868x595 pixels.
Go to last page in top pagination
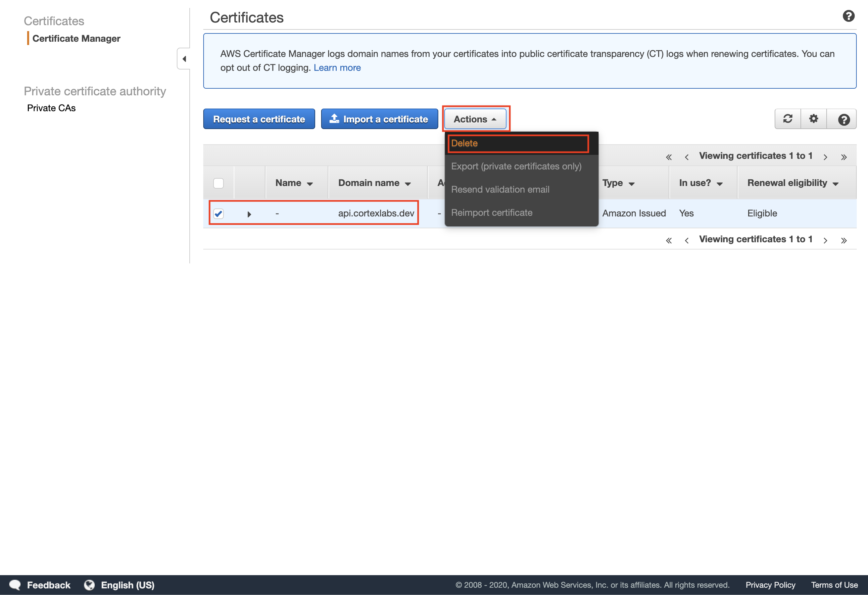(x=844, y=157)
